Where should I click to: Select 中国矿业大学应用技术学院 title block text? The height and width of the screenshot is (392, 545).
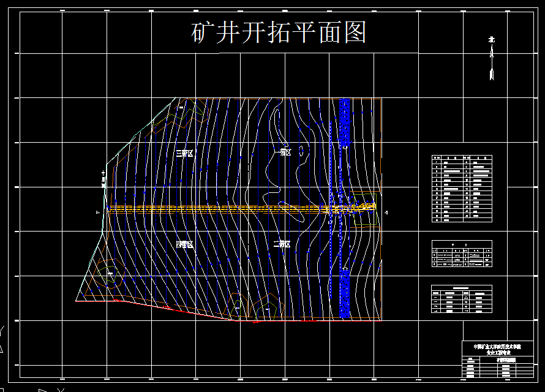coord(497,347)
